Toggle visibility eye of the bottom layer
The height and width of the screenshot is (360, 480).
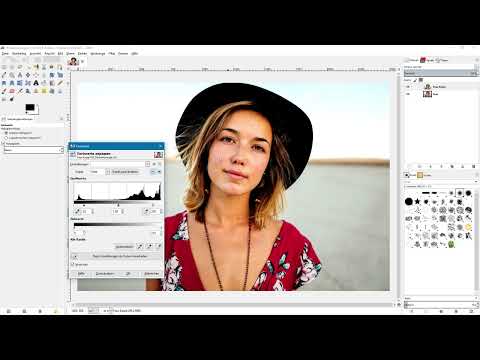tap(407, 94)
